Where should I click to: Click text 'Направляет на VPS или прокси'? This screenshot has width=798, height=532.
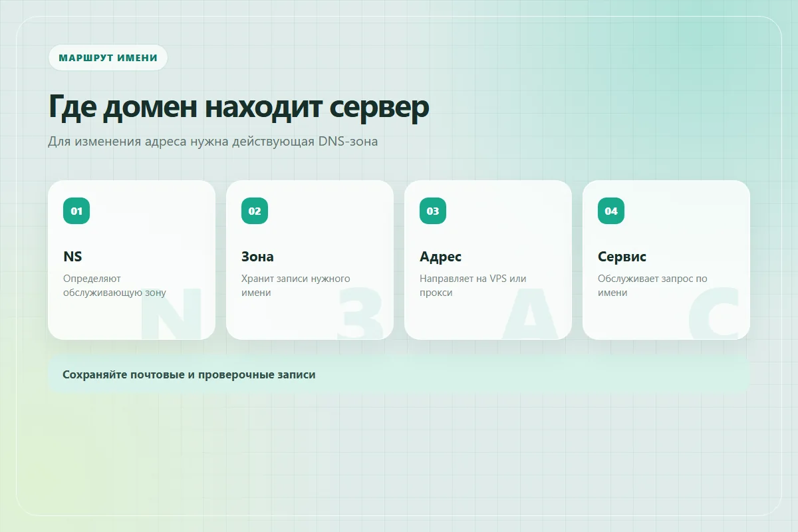[x=473, y=285]
